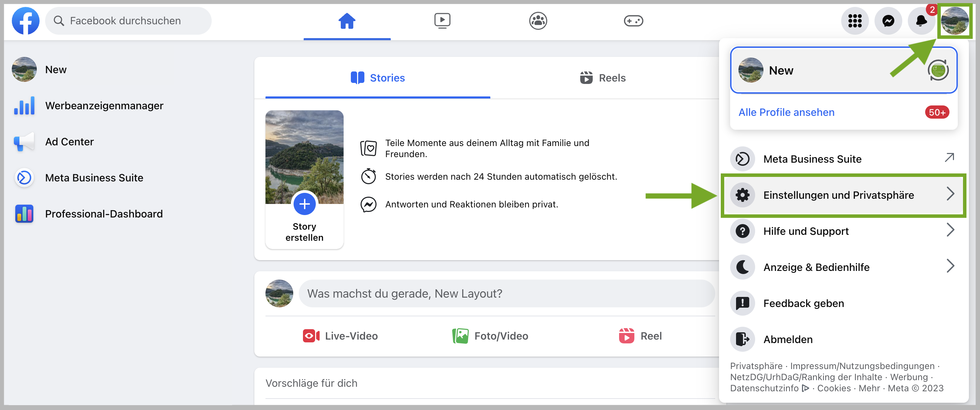Open the Mehr footer link

(869, 388)
